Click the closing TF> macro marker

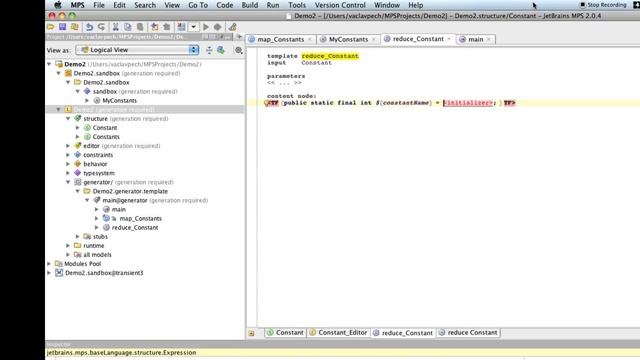pyautogui.click(x=509, y=103)
